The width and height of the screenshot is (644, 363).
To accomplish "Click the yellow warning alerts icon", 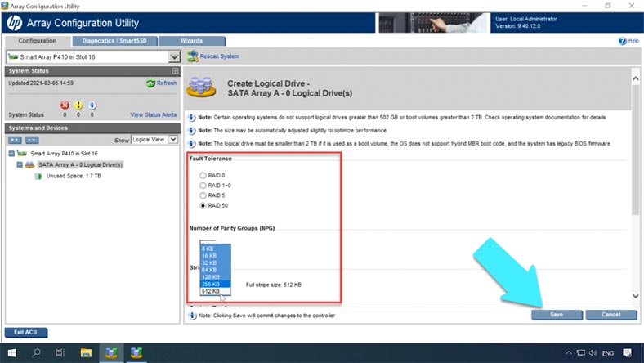I will (x=78, y=105).
